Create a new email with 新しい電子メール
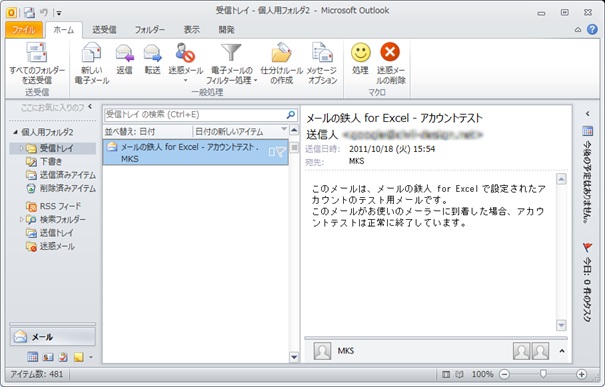Viewport: 605px width, 387px height. click(91, 63)
